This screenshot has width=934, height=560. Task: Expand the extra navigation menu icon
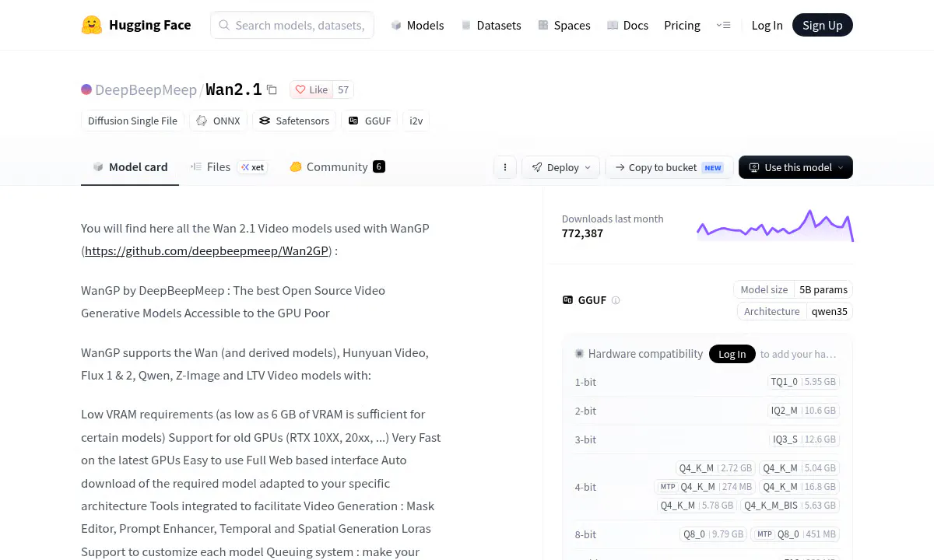723,25
